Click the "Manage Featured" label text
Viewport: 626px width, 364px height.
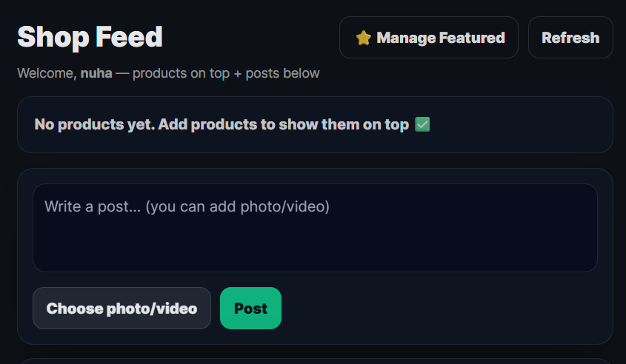[440, 38]
